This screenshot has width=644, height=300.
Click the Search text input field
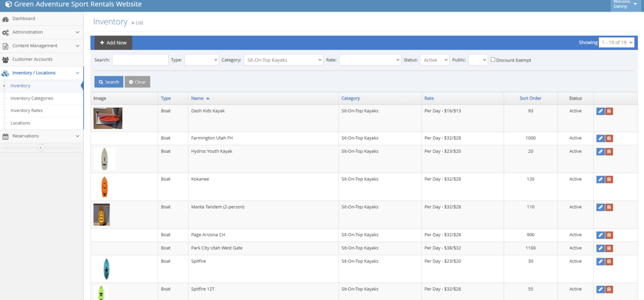pyautogui.click(x=140, y=60)
